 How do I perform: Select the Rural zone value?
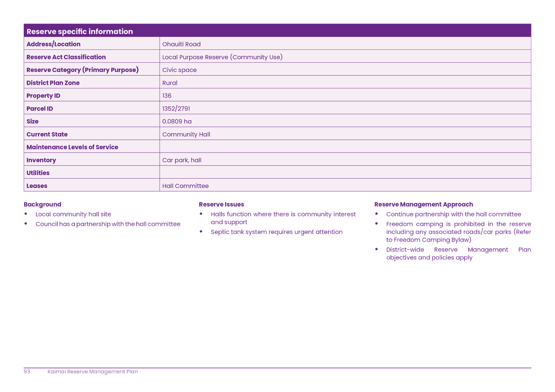[x=170, y=83]
